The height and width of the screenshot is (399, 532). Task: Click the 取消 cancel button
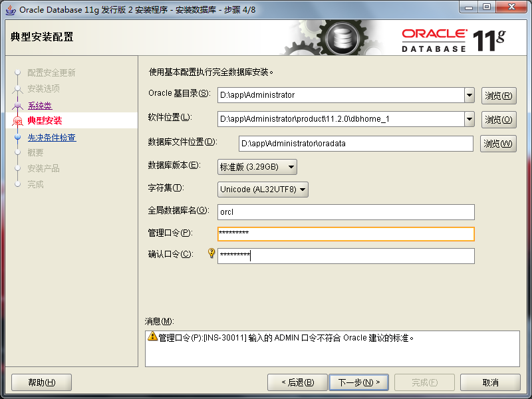click(490, 382)
